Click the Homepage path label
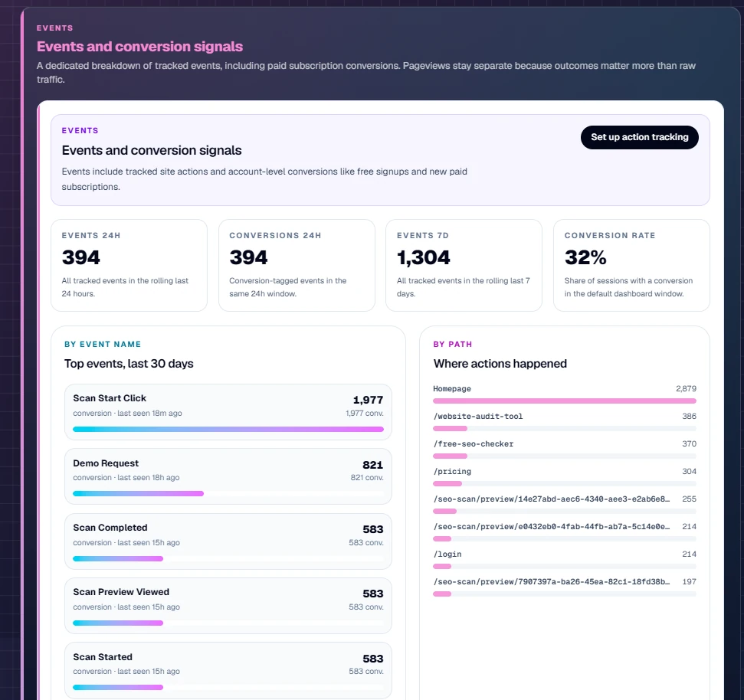 [452, 389]
